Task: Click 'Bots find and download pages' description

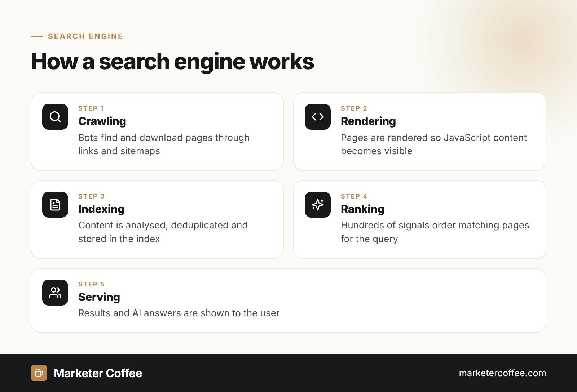Action: tap(164, 144)
